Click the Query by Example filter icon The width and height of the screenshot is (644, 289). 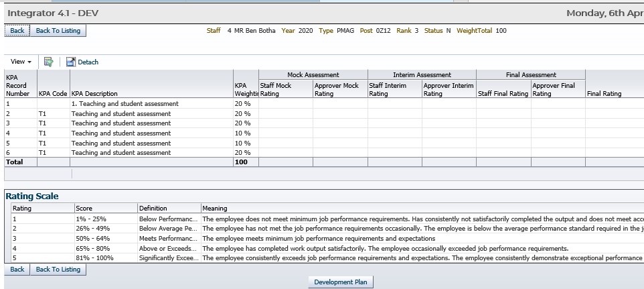click(48, 62)
